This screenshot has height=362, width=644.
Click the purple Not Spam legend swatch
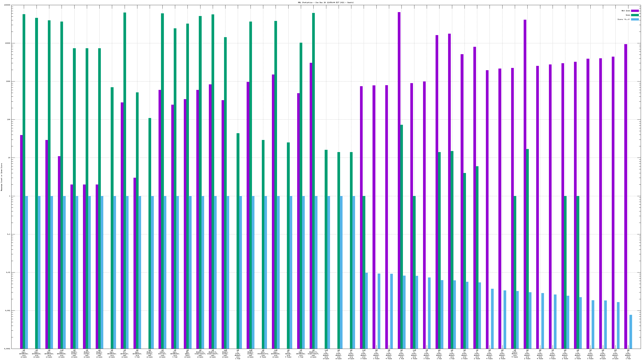pyautogui.click(x=635, y=11)
